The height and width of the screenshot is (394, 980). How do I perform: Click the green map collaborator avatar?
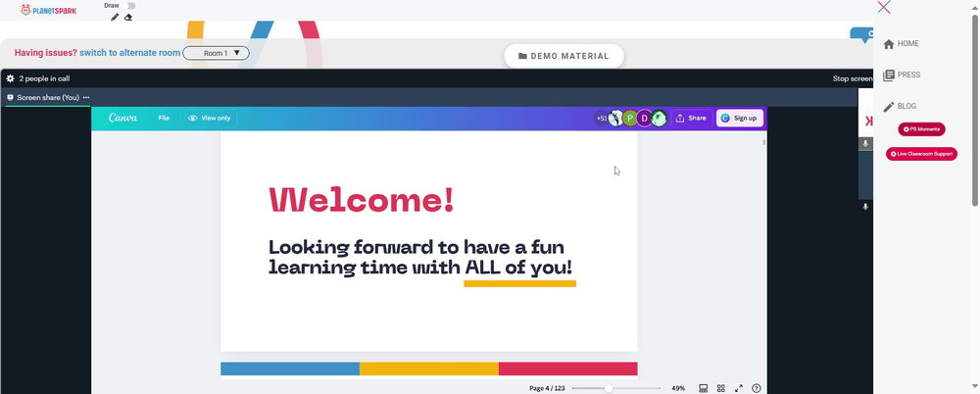tap(659, 118)
